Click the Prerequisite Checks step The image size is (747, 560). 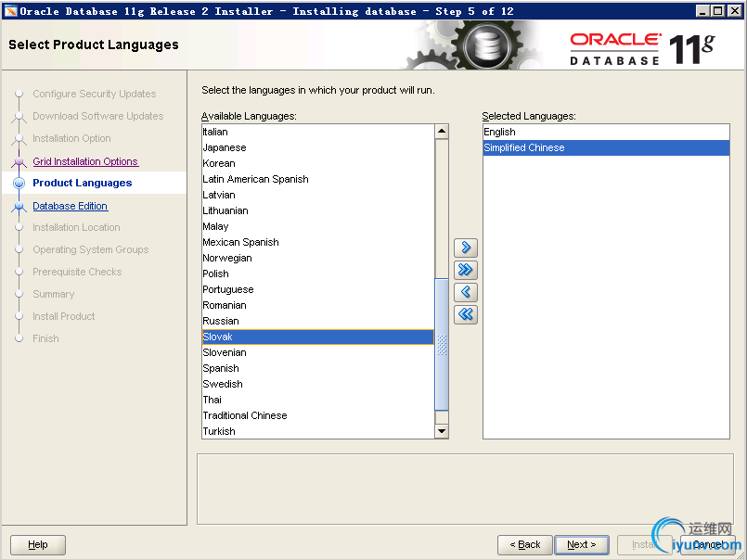tap(77, 272)
